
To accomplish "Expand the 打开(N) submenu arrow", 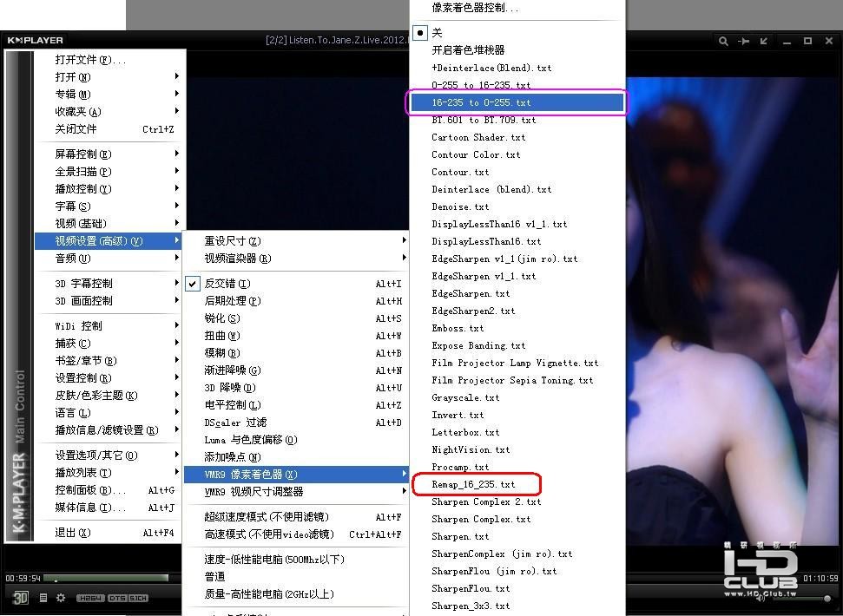I will click(x=177, y=77).
